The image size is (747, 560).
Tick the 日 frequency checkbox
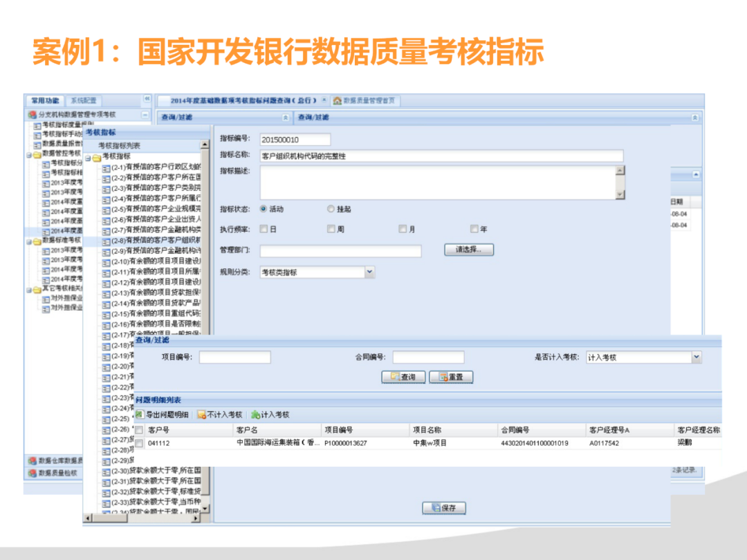[x=264, y=229]
